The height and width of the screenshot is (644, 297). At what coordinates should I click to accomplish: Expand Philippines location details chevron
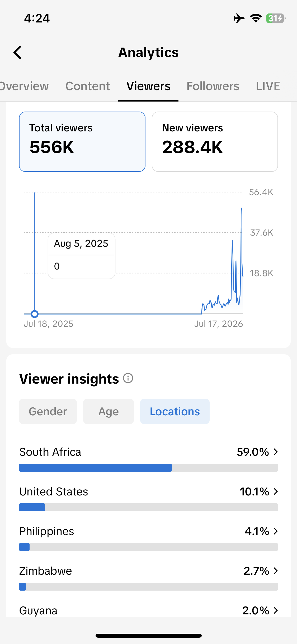[276, 531]
